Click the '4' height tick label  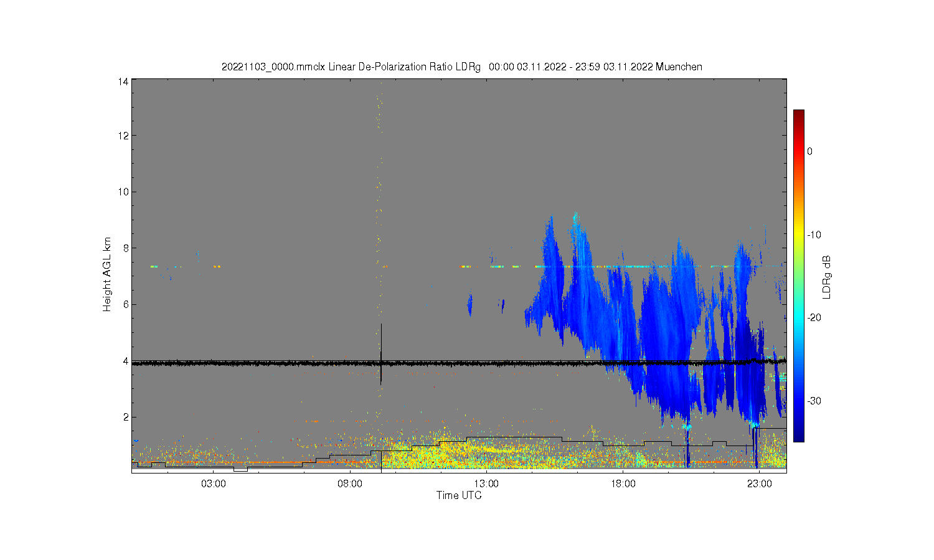126,361
